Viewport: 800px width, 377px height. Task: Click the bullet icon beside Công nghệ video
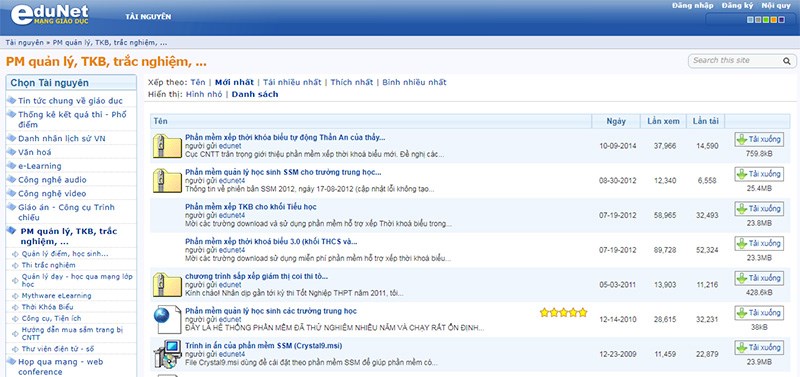11,193
